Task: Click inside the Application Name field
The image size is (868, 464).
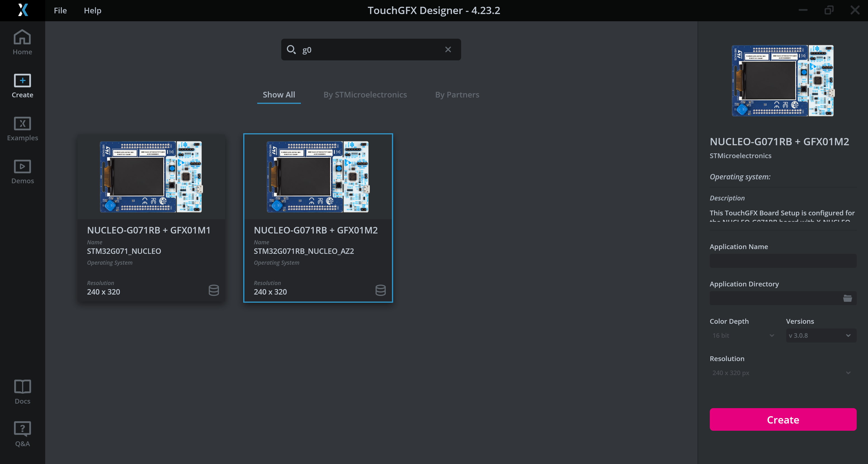Action: tap(782, 261)
